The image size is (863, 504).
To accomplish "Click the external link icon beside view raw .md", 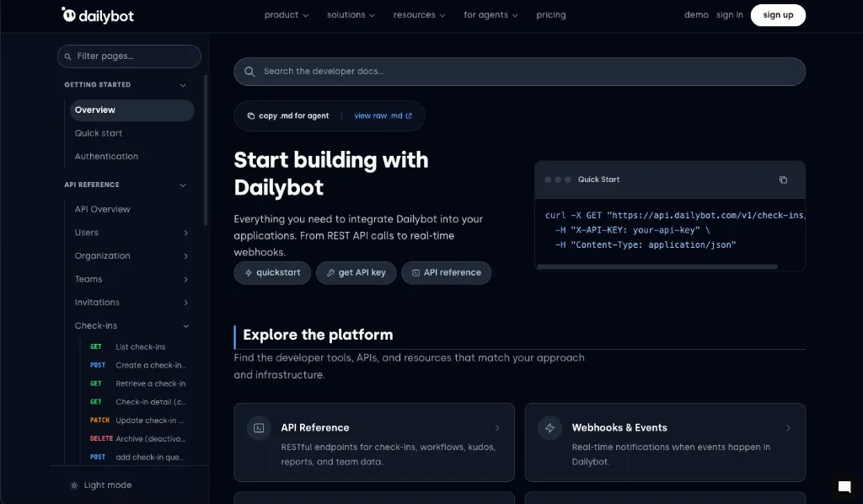I will [x=409, y=116].
